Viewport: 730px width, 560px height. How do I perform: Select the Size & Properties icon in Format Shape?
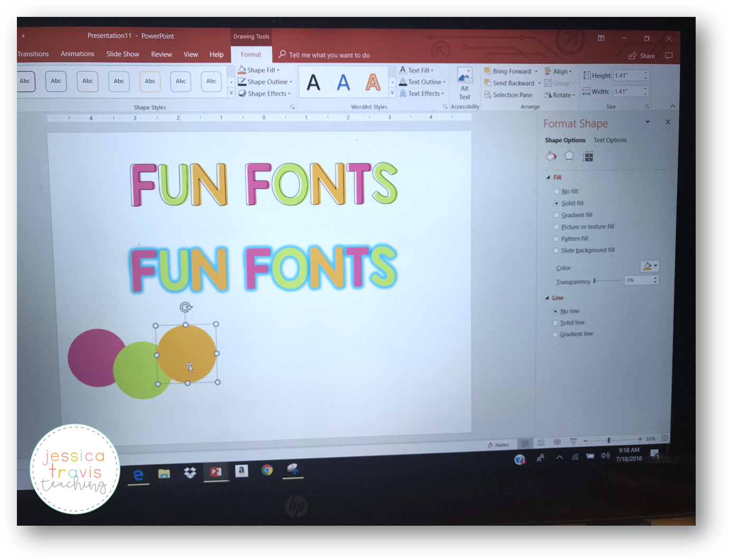click(x=588, y=157)
